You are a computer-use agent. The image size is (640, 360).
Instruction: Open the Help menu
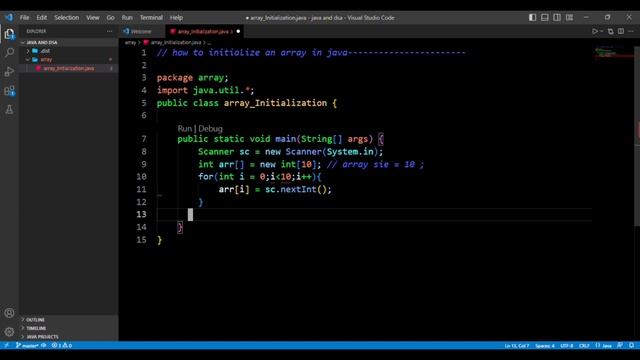[176, 18]
